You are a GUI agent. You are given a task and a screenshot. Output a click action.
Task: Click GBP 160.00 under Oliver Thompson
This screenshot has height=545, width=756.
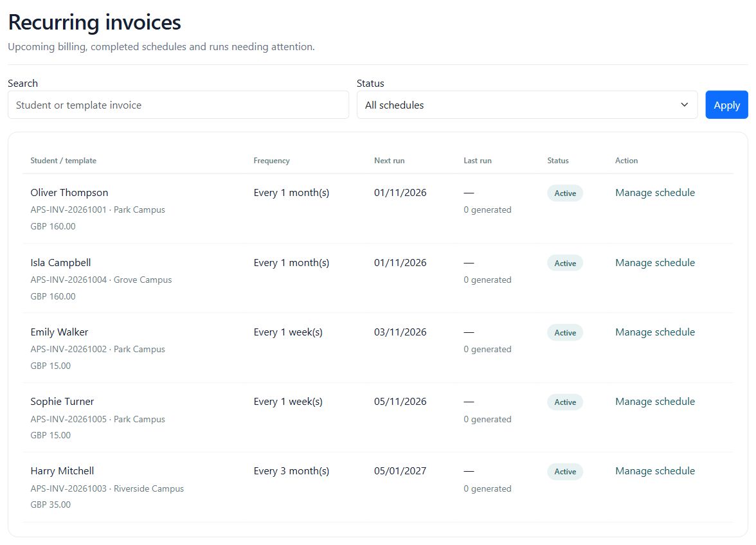[53, 226]
